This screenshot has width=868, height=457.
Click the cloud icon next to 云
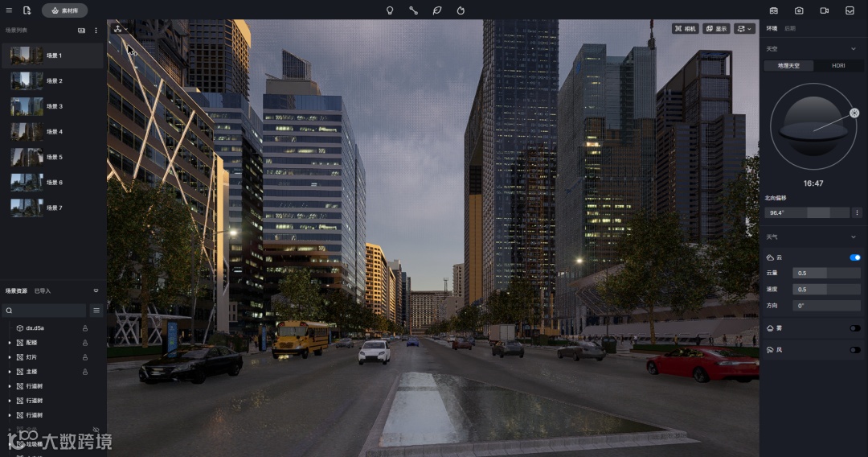(x=770, y=257)
